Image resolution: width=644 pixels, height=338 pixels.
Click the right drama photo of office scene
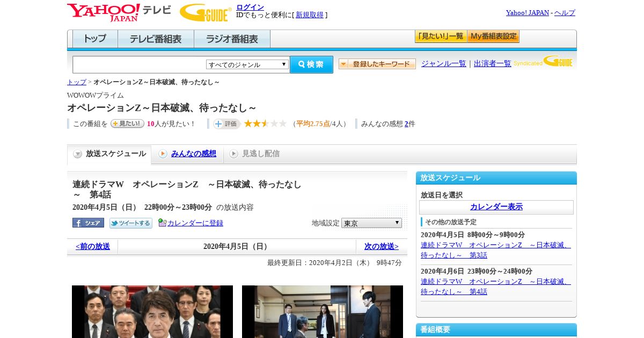click(323, 312)
